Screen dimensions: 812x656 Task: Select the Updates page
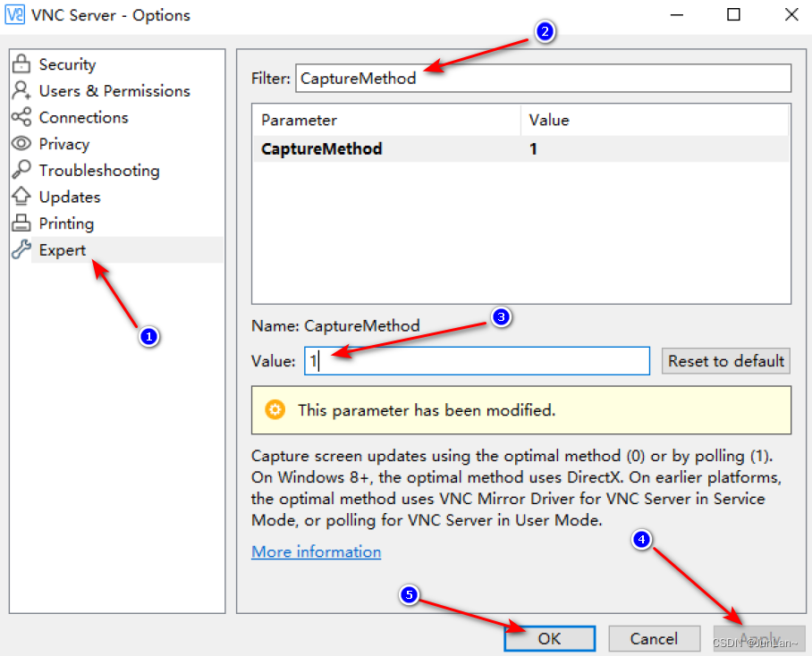tap(70, 198)
